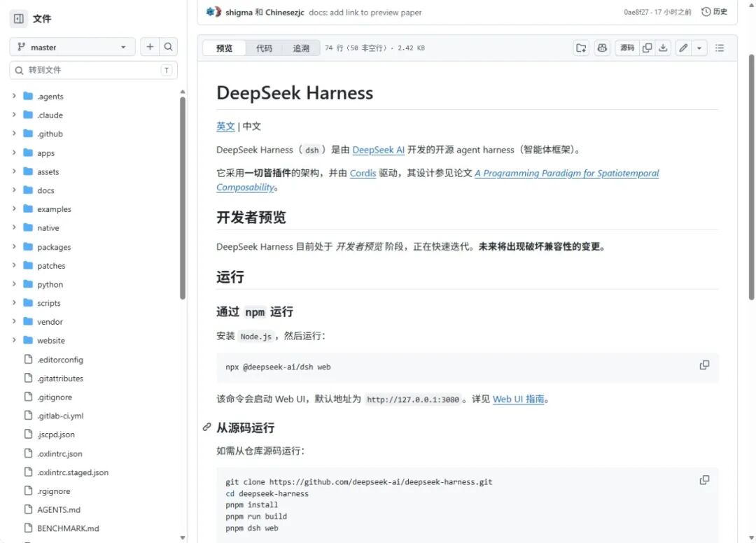Open the scripts folder row
756x543 pixels.
pos(94,303)
